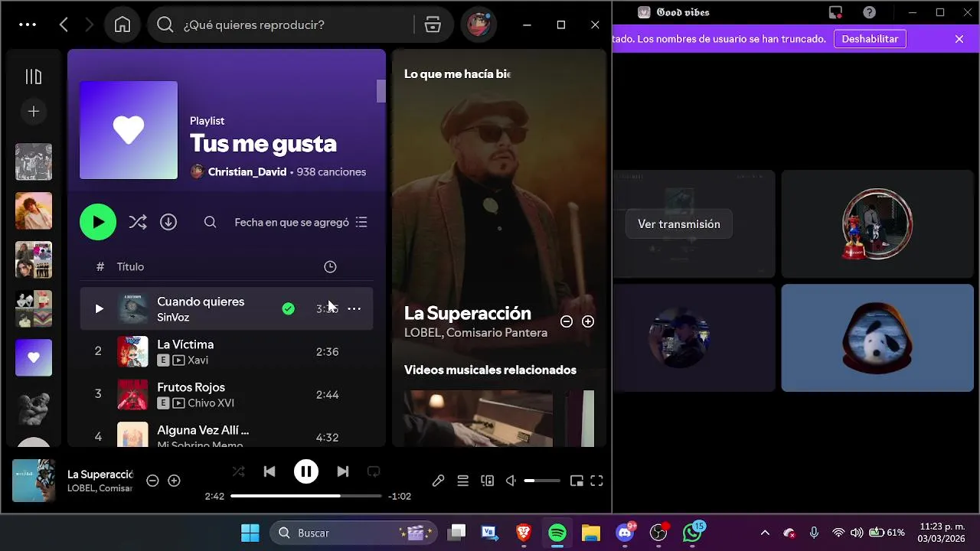Image resolution: width=980 pixels, height=551 pixels.
Task: Create a new playlist with plus icon
Action: [34, 112]
